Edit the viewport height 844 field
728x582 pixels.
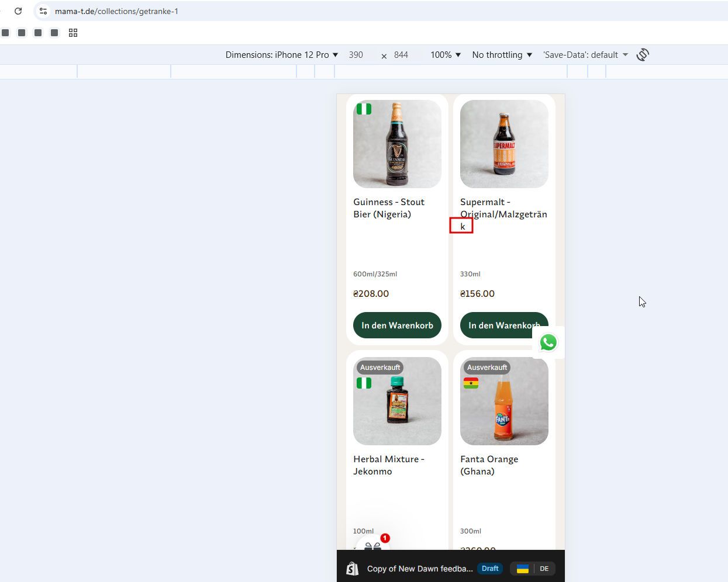[401, 55]
